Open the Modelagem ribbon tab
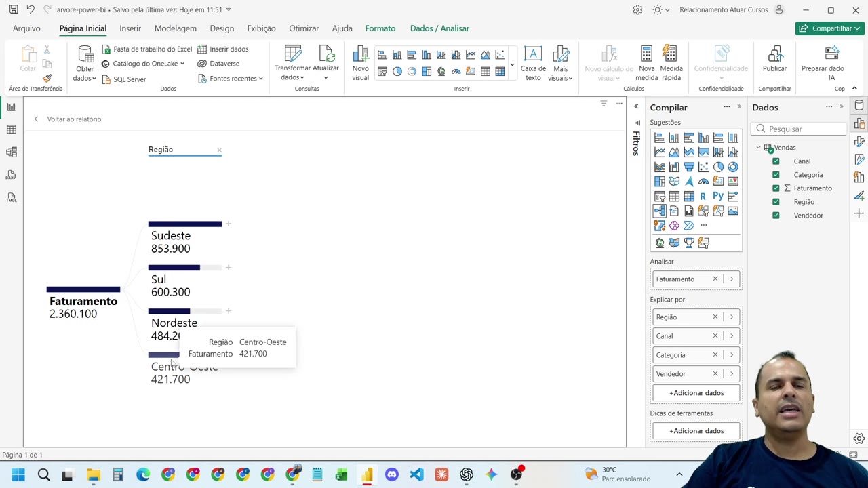868x488 pixels. 175,28
